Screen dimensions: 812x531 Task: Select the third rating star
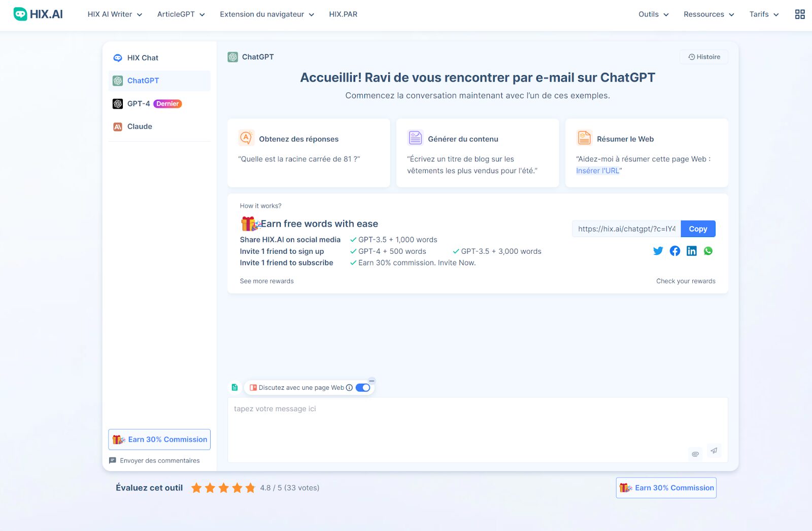(223, 488)
